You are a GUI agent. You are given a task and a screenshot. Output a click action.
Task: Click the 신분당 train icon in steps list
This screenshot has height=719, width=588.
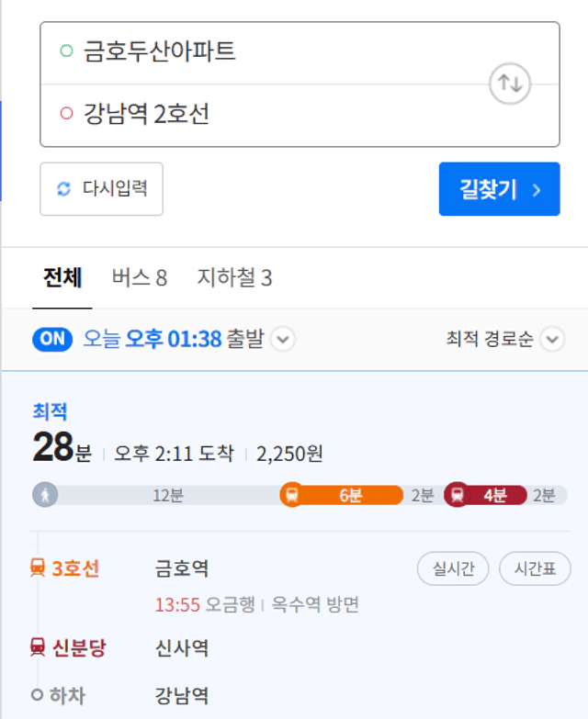tap(38, 647)
